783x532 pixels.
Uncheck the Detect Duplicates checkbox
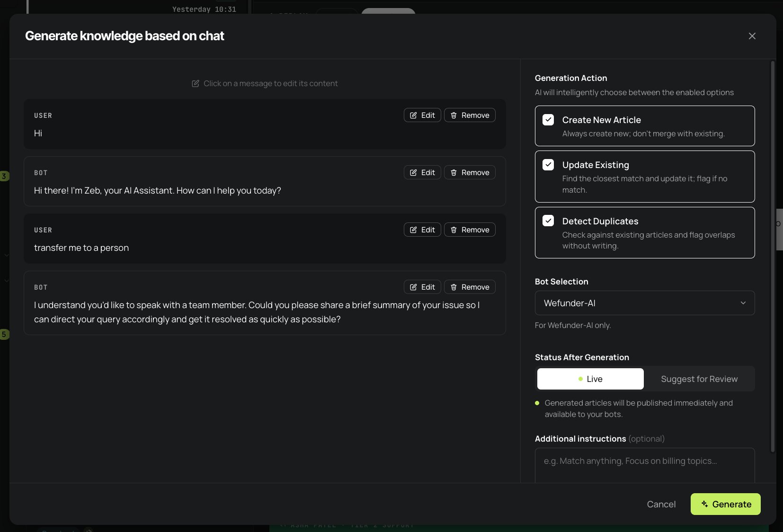548,221
